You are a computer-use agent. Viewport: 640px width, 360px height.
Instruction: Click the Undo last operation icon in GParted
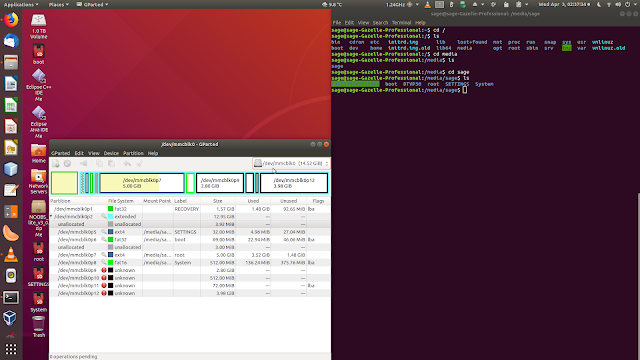click(127, 164)
